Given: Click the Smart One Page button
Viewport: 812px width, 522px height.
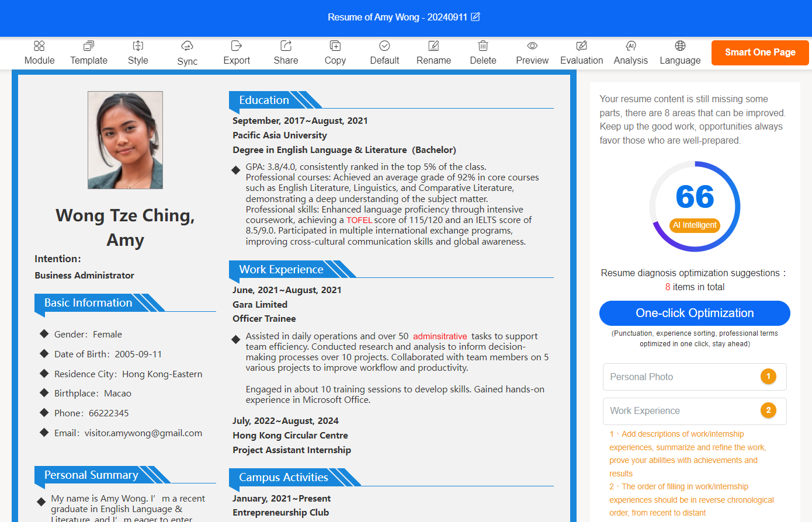Looking at the screenshot, I should tap(760, 53).
